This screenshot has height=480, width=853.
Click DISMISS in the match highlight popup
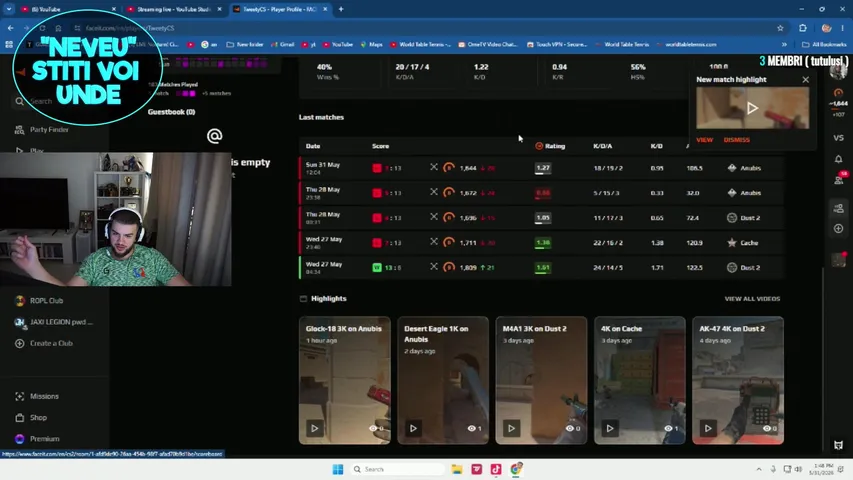click(x=737, y=140)
